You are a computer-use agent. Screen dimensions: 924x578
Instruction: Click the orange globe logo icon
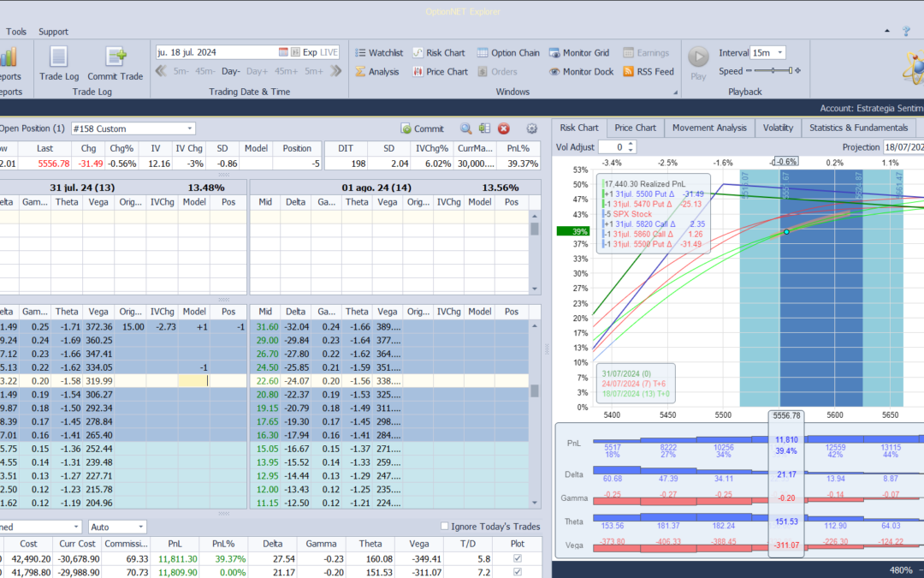click(912, 66)
